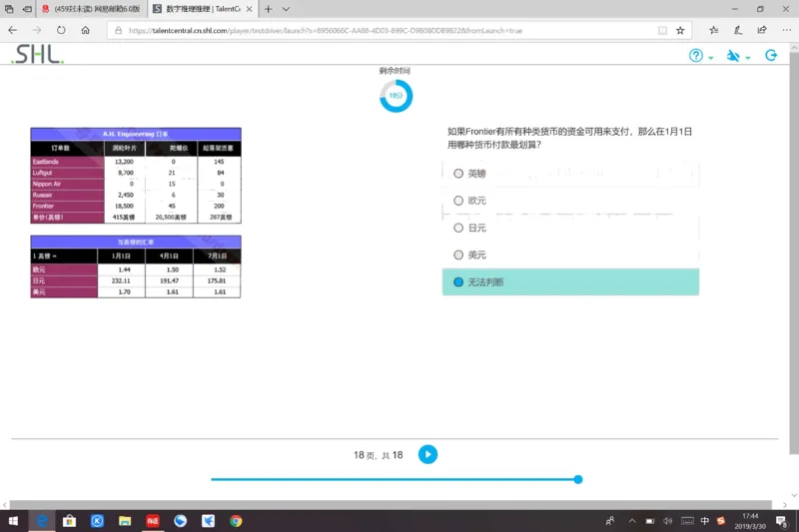The height and width of the screenshot is (532, 799).
Task: Click the SHL logo
Action: [x=38, y=54]
